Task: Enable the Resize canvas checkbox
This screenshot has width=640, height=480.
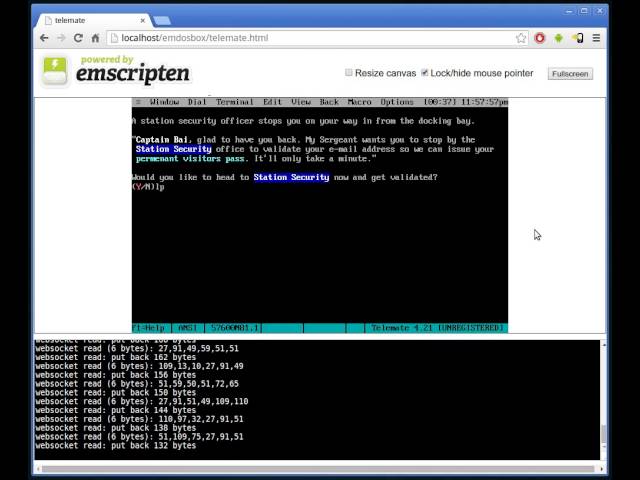Action: (349, 73)
